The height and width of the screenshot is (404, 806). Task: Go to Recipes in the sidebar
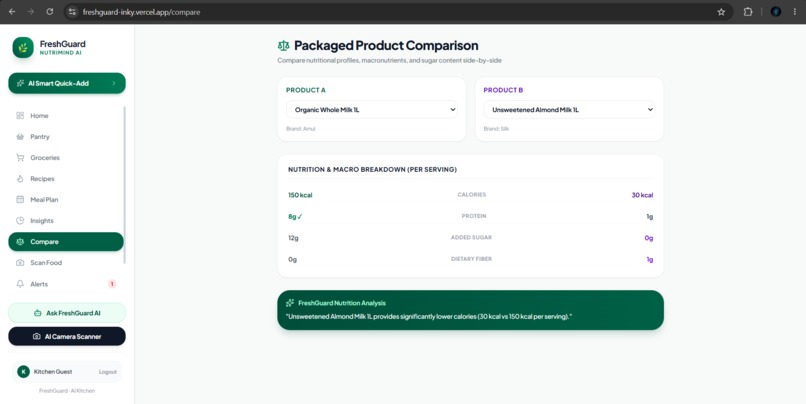(x=66, y=179)
